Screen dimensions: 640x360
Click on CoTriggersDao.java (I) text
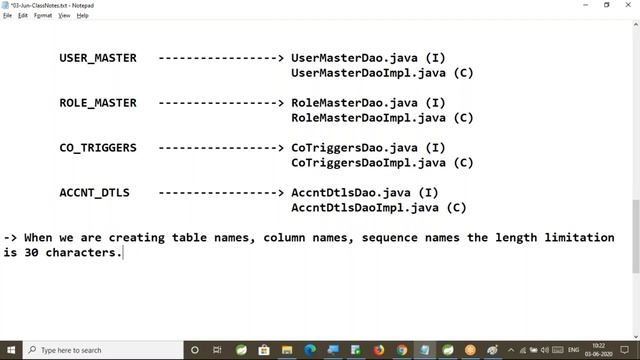[368, 148]
